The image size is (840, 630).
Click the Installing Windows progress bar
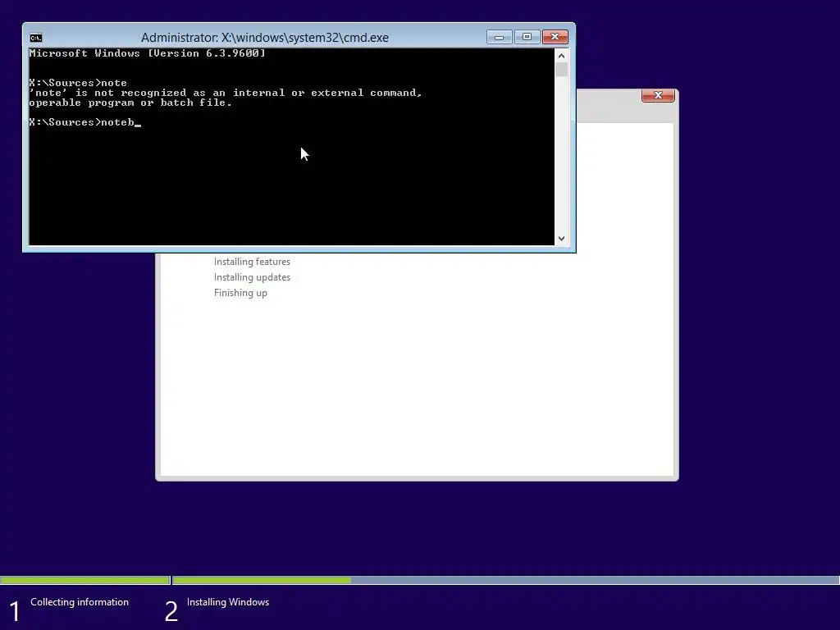tap(505, 580)
